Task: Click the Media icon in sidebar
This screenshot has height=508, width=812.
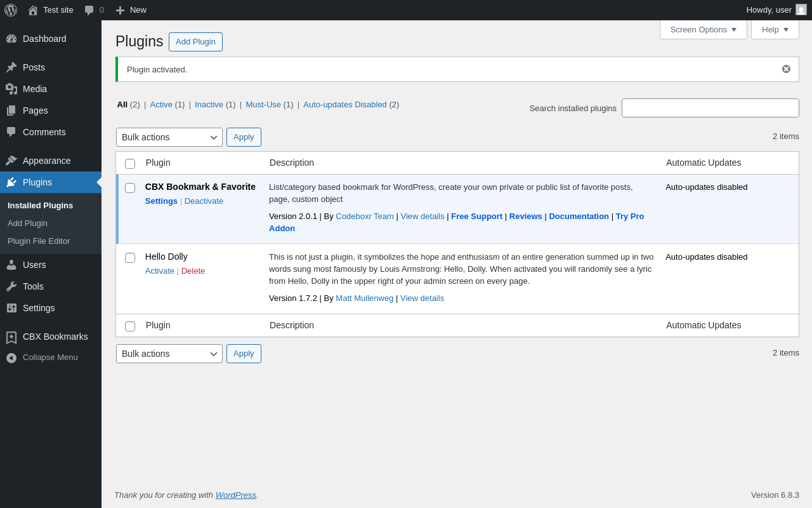Action: pos(11,89)
